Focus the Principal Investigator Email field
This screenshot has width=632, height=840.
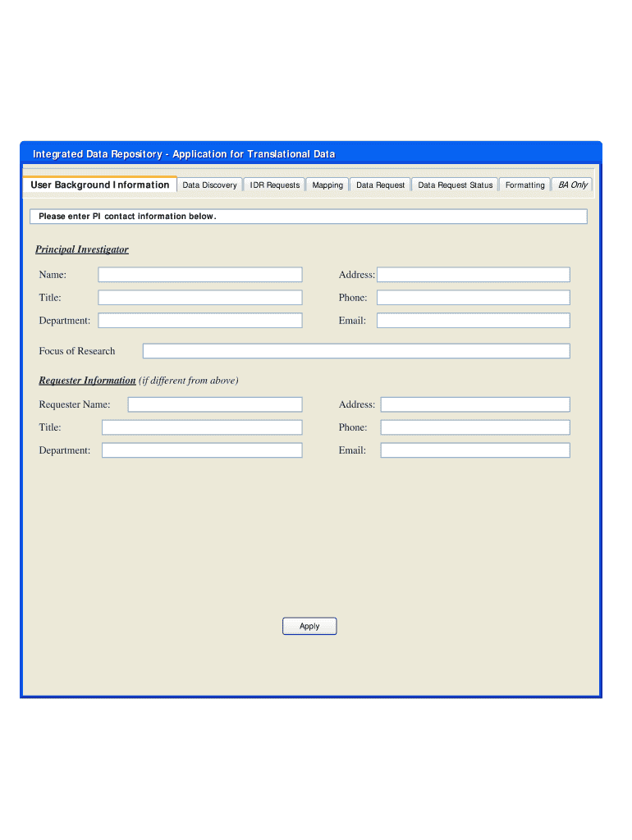473,321
